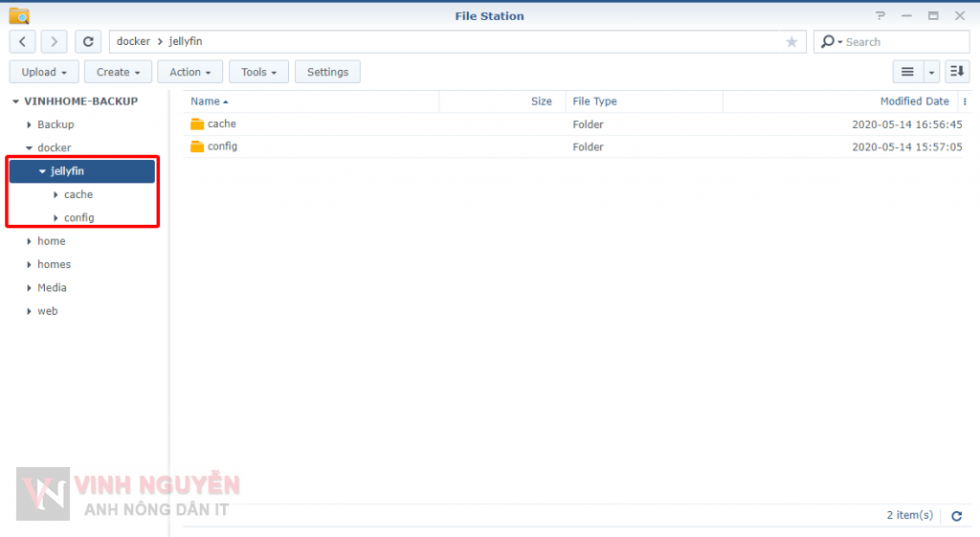Go back with the left arrow button

pos(23,42)
